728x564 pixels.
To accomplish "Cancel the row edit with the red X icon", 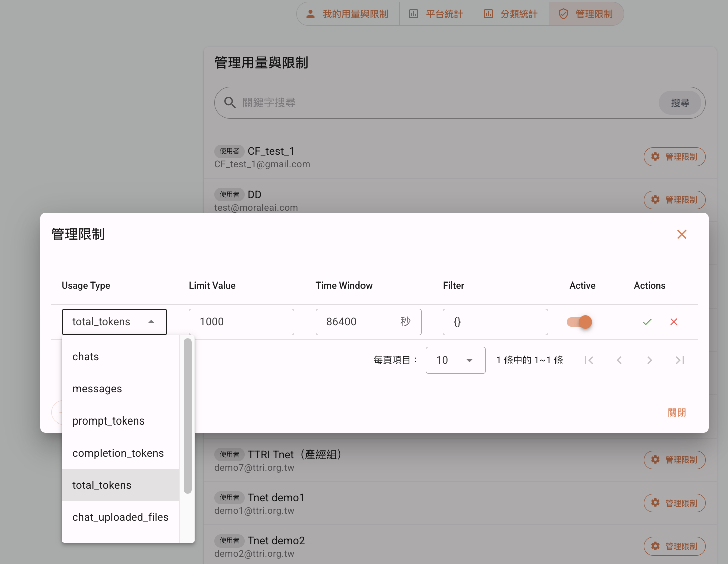I will [674, 322].
